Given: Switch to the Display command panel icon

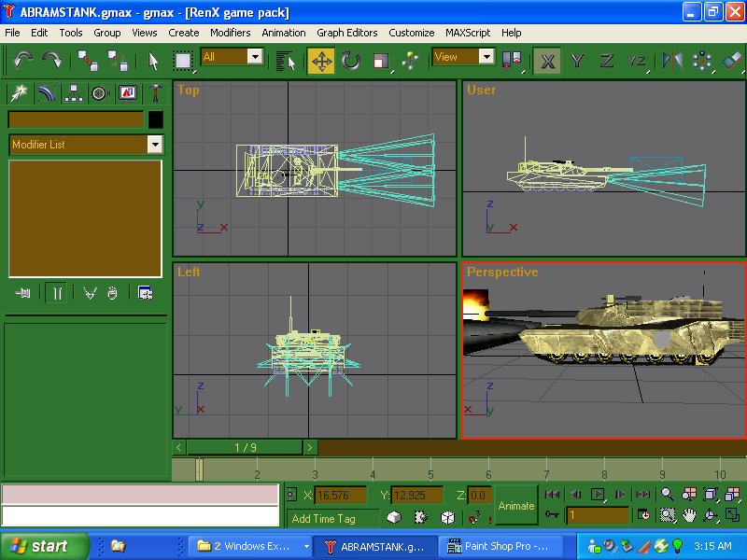Looking at the screenshot, I should pyautogui.click(x=130, y=91).
